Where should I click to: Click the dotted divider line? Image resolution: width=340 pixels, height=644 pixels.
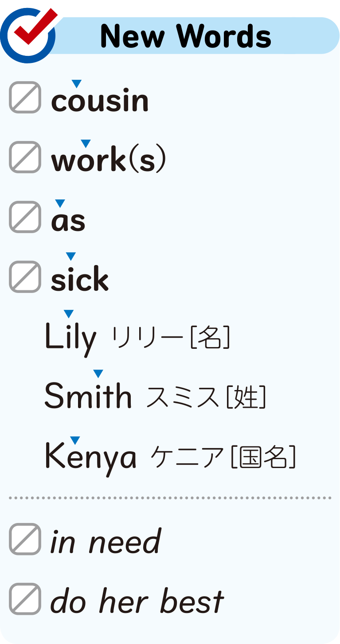click(x=170, y=498)
